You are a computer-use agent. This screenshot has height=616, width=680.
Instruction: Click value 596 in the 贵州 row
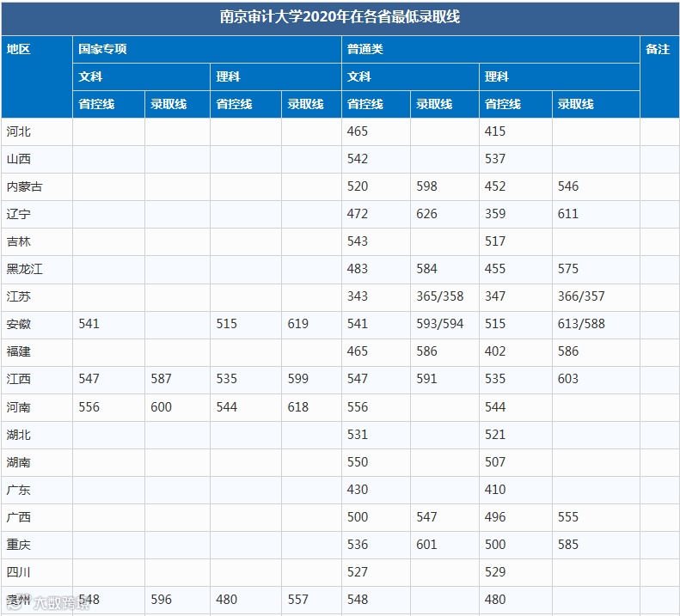(x=161, y=600)
